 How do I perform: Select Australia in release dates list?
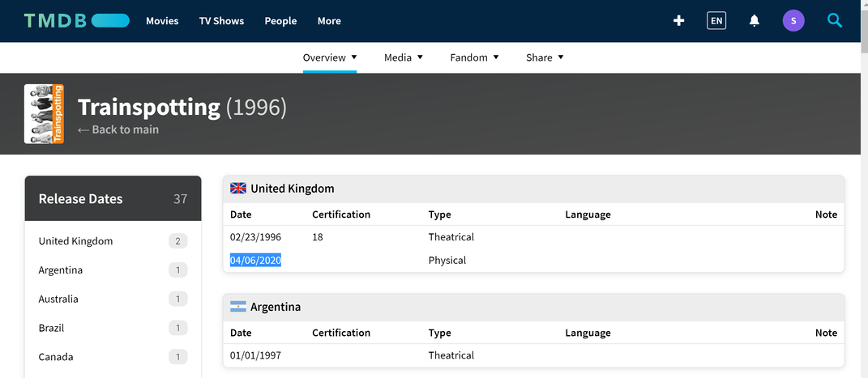point(58,299)
